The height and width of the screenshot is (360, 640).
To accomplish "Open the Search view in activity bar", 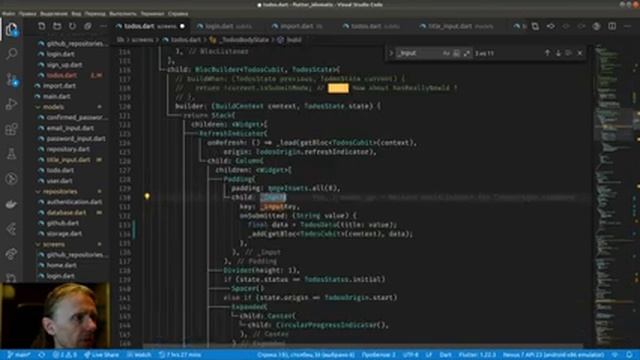I will [11, 54].
